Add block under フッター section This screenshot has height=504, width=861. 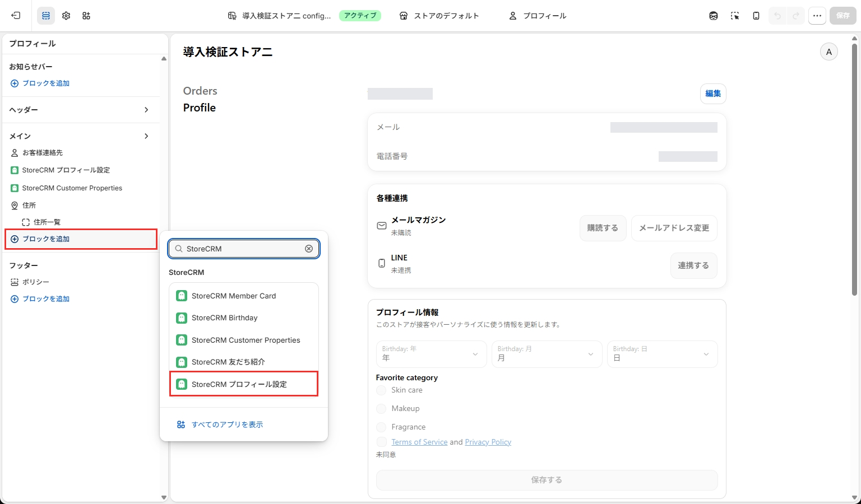pyautogui.click(x=40, y=299)
